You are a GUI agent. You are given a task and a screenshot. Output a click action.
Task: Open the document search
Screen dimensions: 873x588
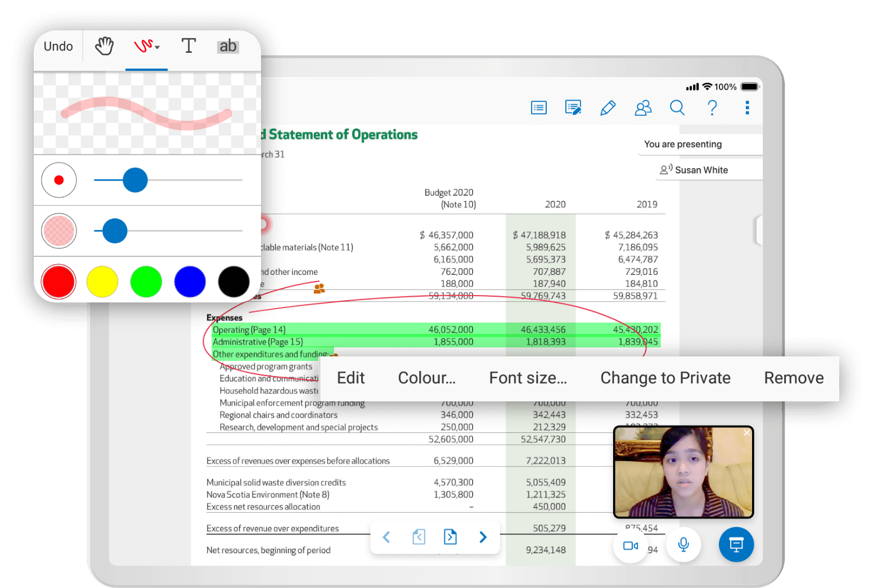[677, 107]
